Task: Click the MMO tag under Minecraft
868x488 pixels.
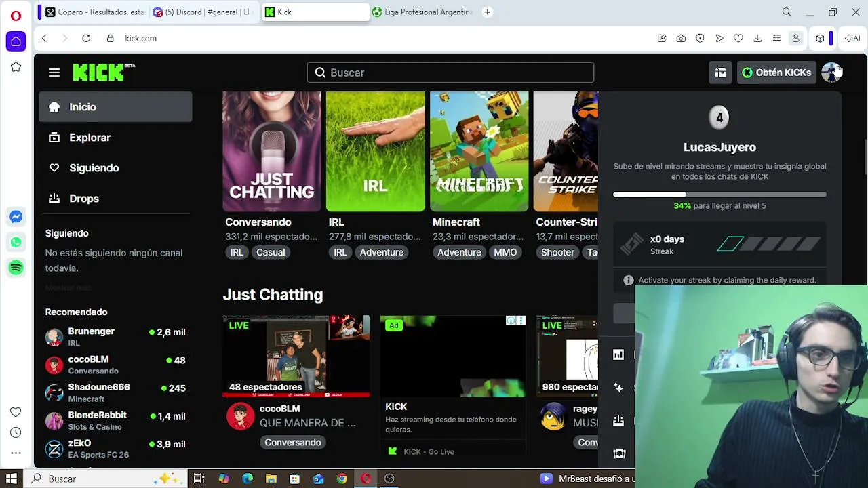Action: (505, 252)
